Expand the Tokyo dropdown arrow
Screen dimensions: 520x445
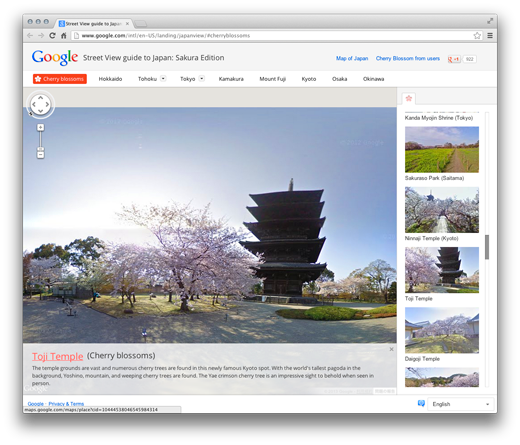point(202,79)
